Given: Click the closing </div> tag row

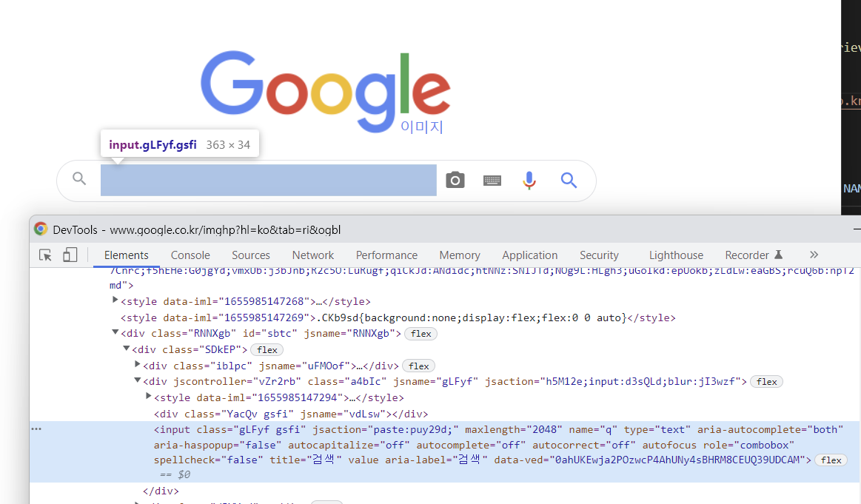Looking at the screenshot, I should (x=161, y=491).
